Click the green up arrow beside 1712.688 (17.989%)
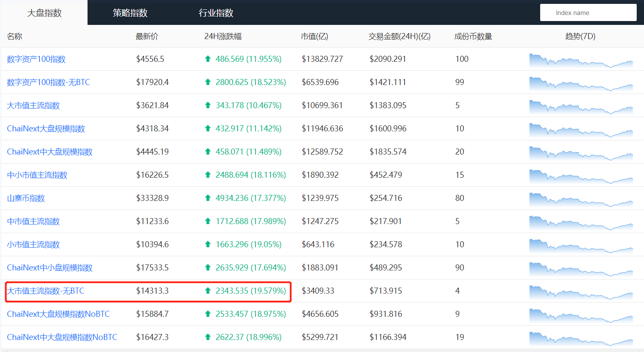 coord(208,221)
